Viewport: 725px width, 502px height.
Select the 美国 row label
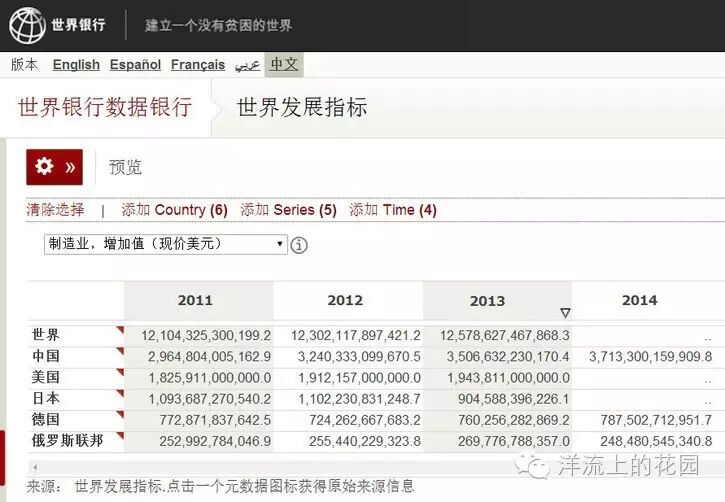(46, 377)
